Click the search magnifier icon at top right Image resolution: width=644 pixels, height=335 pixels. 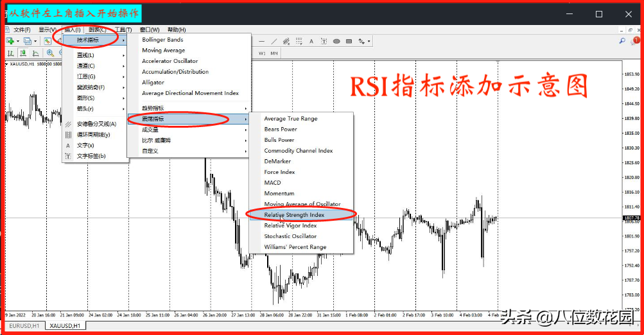622,40
